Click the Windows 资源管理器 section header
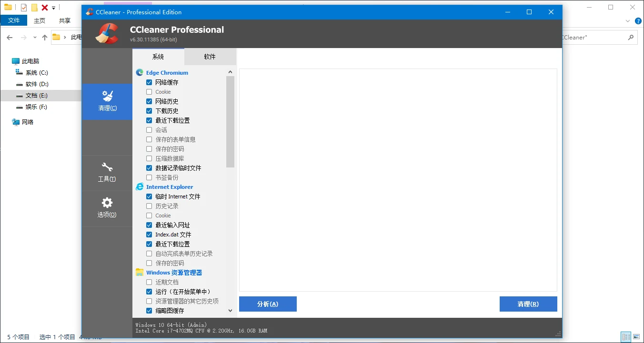This screenshot has height=343, width=644. (174, 273)
